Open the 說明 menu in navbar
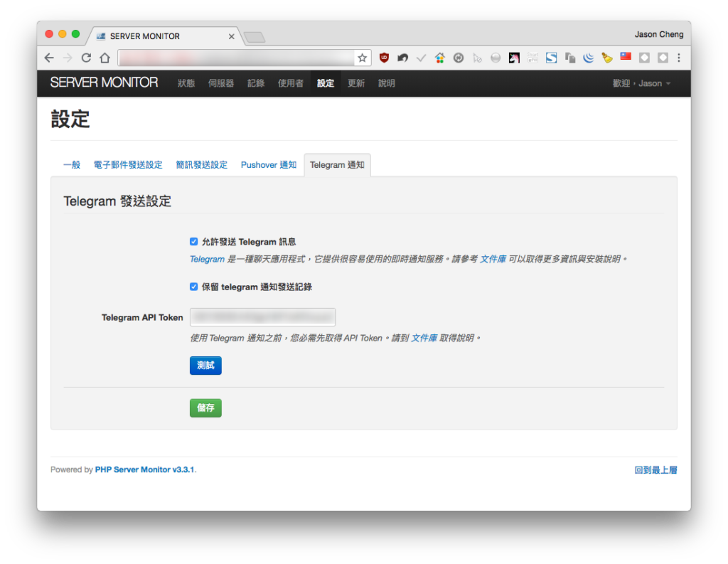The image size is (728, 564). pyautogui.click(x=386, y=84)
